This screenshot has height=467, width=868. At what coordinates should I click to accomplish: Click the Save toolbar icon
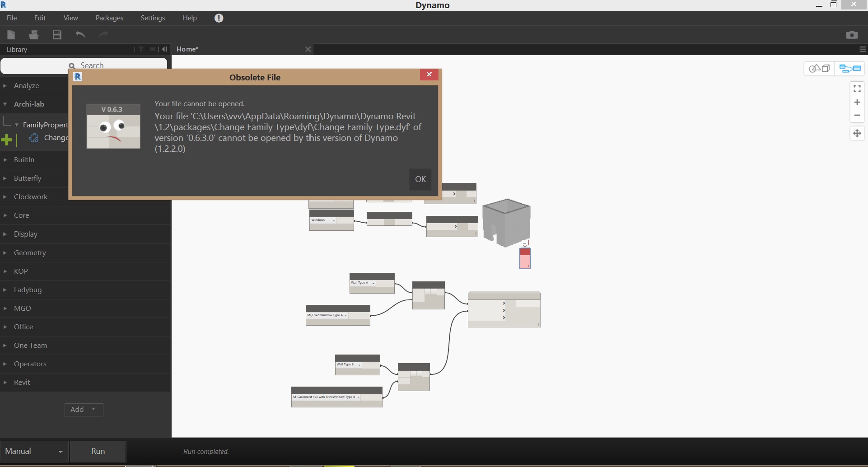(x=57, y=35)
